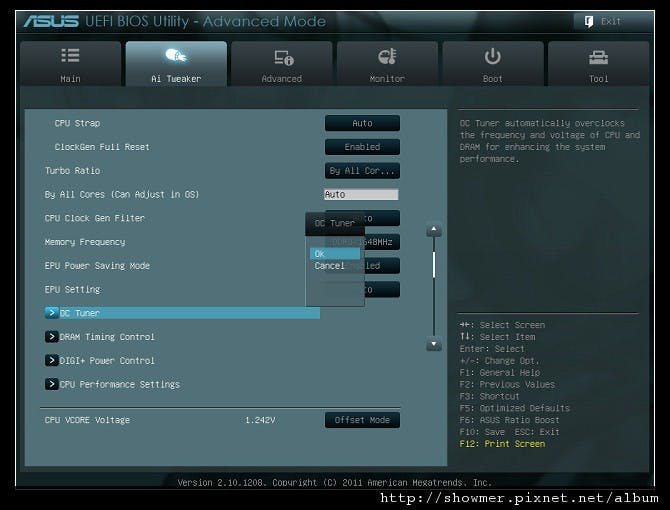Screen dimensions: 670x510
Task: Click the EPU Setting label
Action: click(x=73, y=290)
